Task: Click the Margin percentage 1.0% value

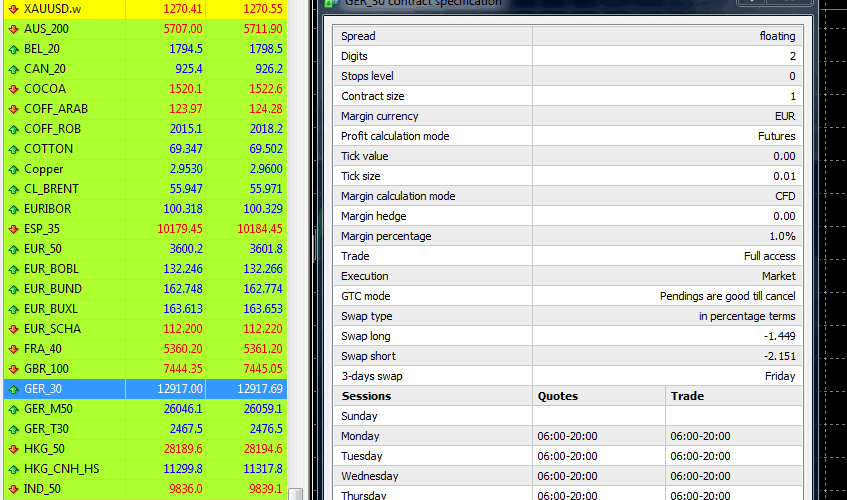Action: [782, 236]
